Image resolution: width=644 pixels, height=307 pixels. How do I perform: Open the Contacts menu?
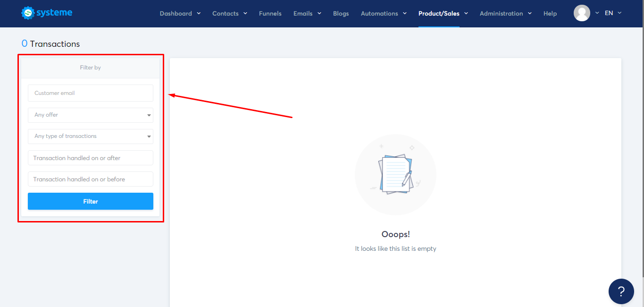(226, 13)
